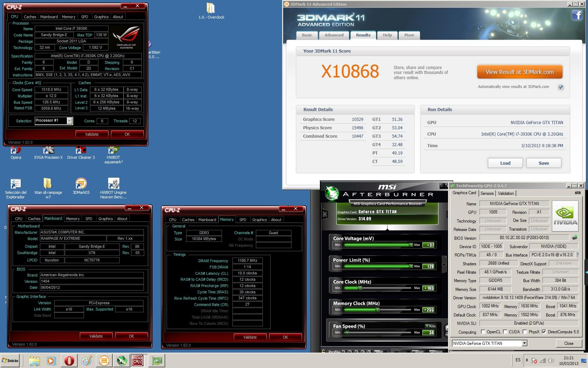This screenshot has height=368, width=588.
Task: Toggle the CUDA checkbox in GPU-Z
Action: 505,332
